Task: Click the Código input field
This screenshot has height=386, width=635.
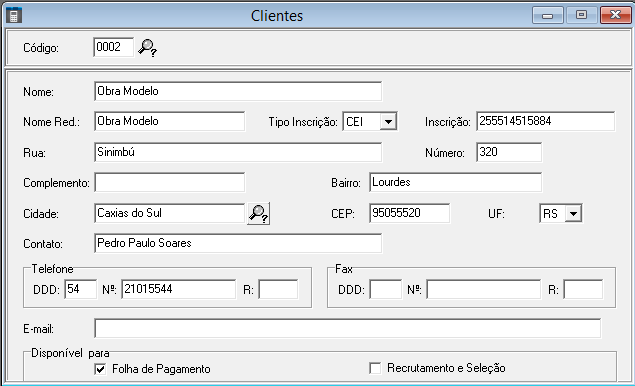Action: 113,47
